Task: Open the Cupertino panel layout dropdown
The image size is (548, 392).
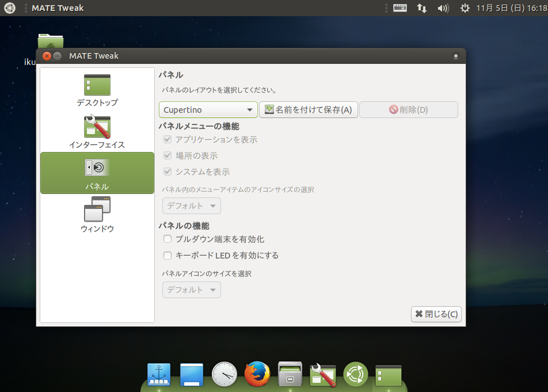Action: 208,110
